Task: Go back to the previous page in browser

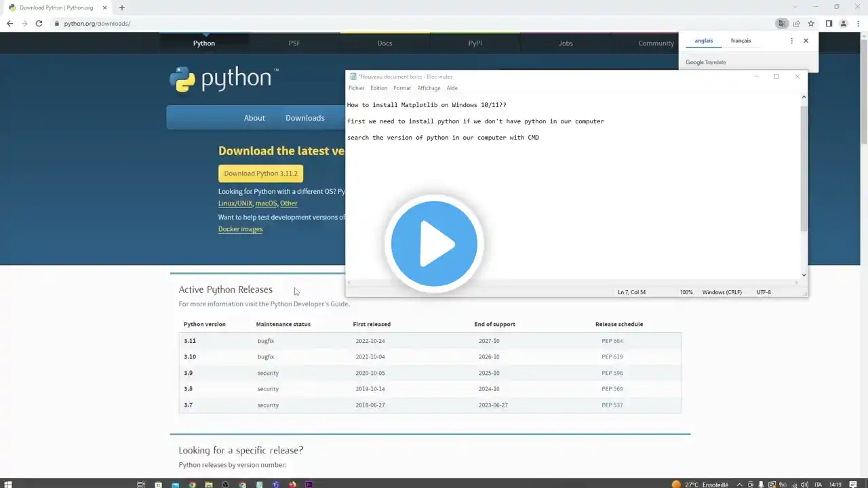Action: tap(9, 24)
